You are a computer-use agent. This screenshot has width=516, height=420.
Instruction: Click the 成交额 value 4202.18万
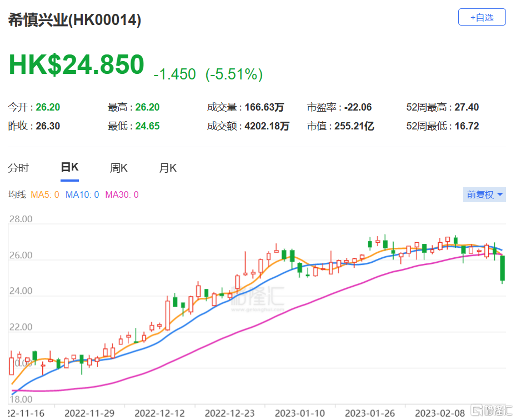coord(267,126)
